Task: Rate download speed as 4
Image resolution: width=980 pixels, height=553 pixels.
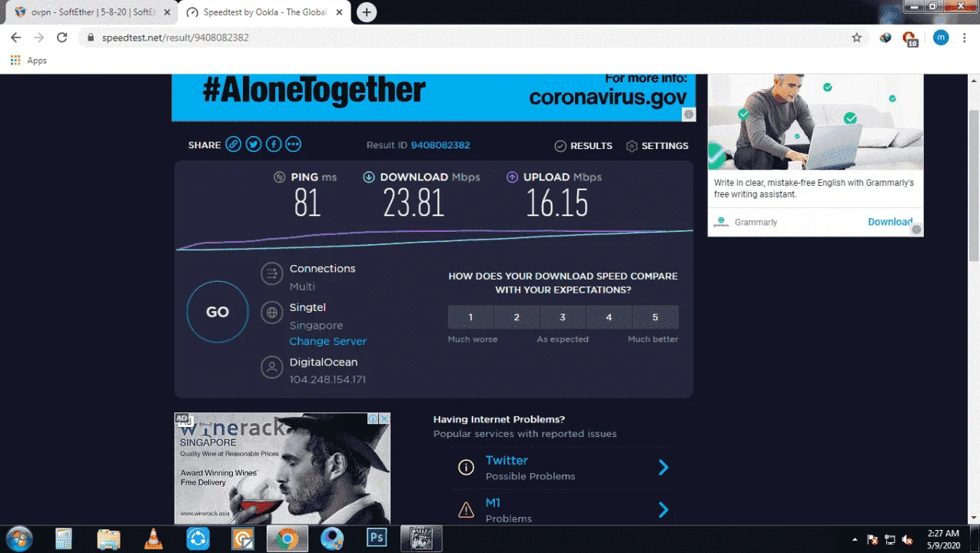Action: (x=609, y=317)
